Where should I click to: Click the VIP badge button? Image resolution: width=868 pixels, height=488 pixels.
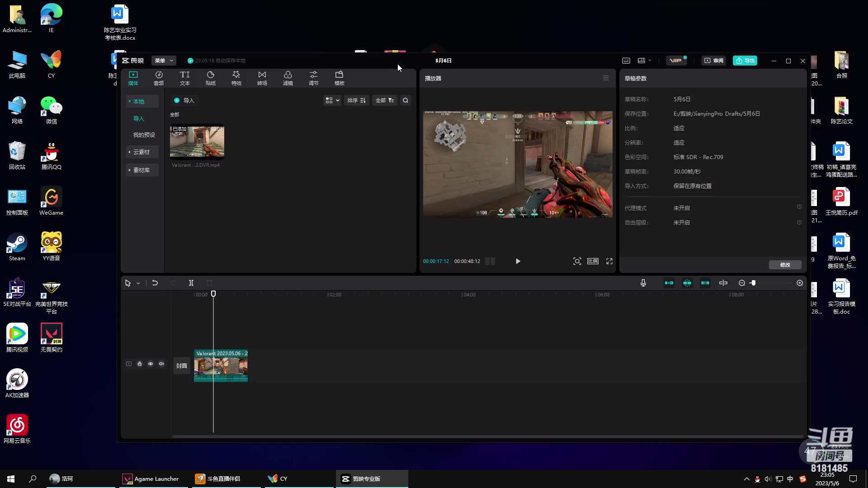pos(677,61)
